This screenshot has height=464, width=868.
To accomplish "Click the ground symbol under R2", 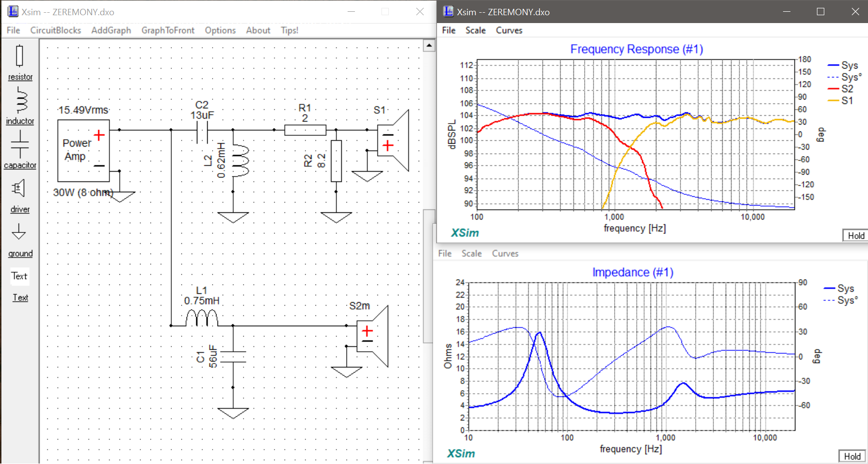I will click(336, 217).
